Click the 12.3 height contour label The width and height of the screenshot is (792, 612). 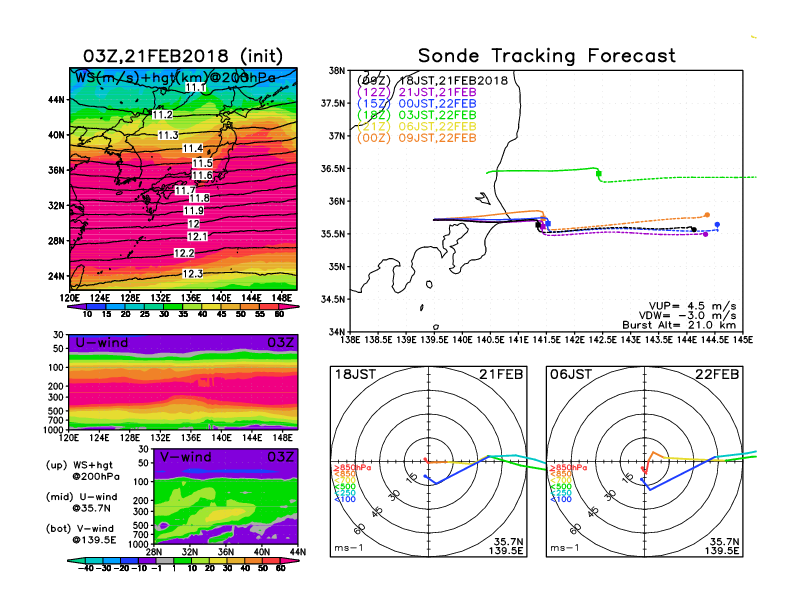tap(192, 274)
